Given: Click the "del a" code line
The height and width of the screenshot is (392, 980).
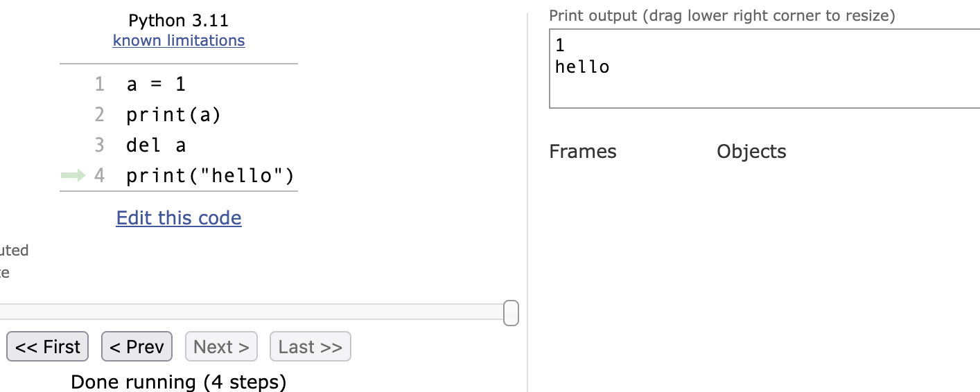Looking at the screenshot, I should pos(156,145).
